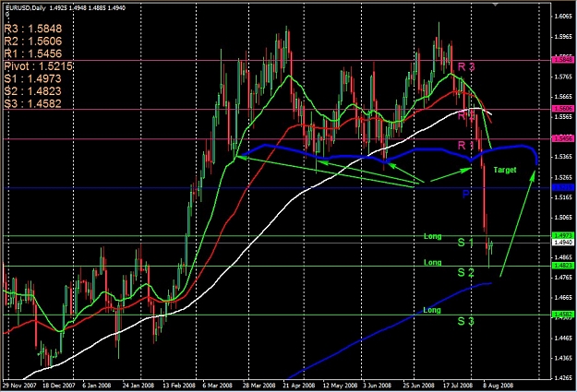Click the green 'S 1' chart label
This screenshot has height=392, width=577.
(x=466, y=243)
